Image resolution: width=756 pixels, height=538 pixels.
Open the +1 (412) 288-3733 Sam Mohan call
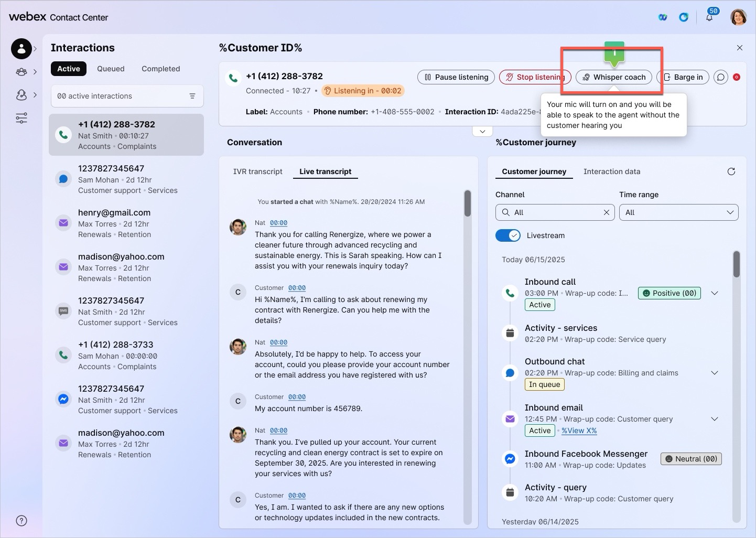point(126,355)
